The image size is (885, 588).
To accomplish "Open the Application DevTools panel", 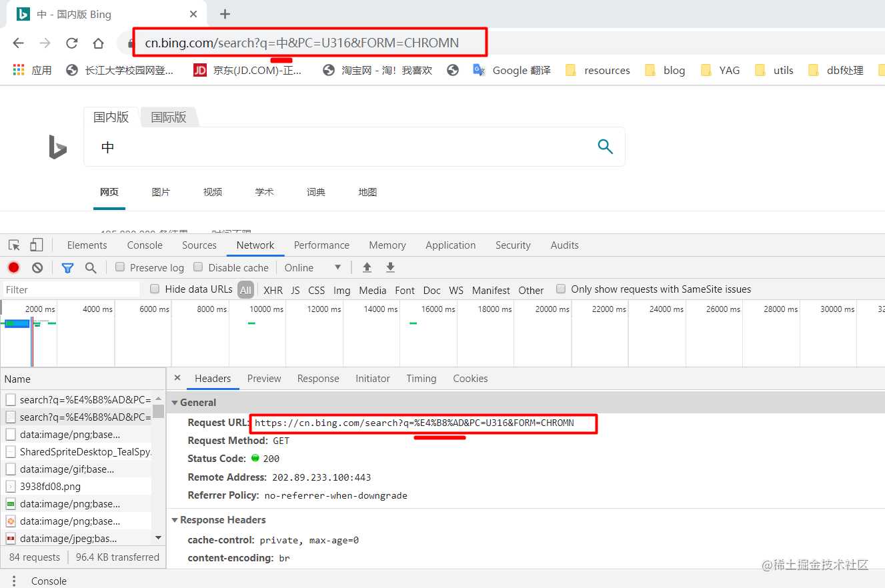I will (x=451, y=245).
